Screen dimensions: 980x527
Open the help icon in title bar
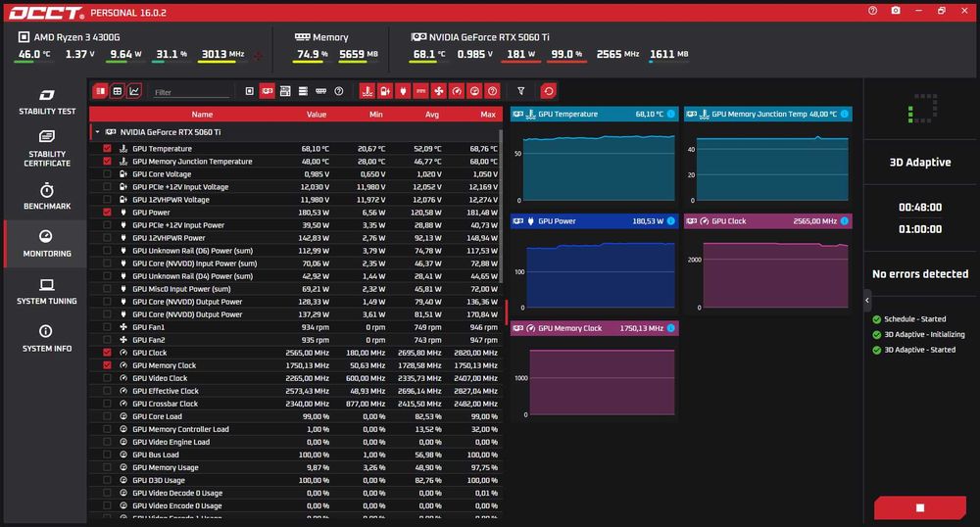[872, 11]
